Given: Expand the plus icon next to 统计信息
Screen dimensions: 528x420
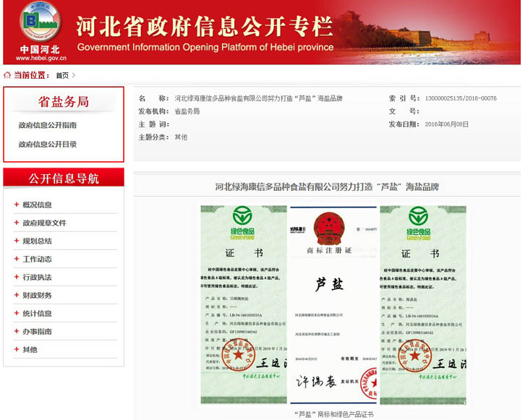Looking at the screenshot, I should click(17, 313).
